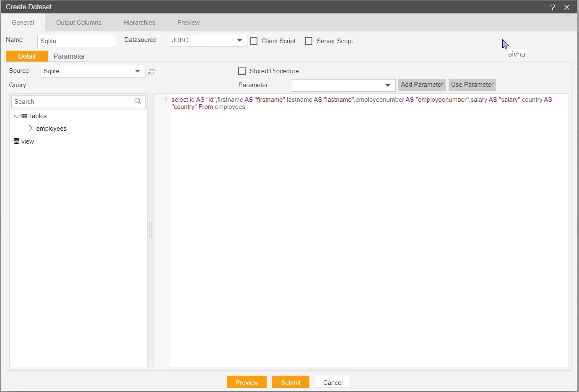The height and width of the screenshot is (392, 579).
Task: Refresh the Source connection list
Action: click(x=151, y=72)
